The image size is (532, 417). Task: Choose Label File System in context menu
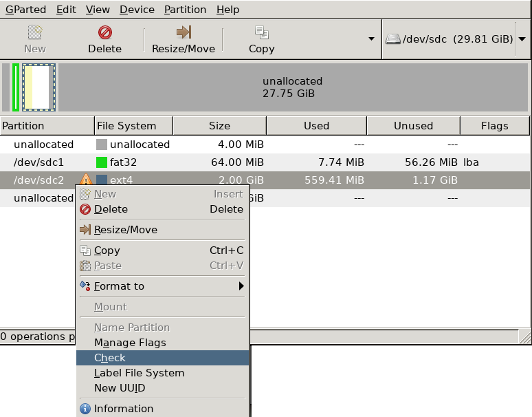click(x=162, y=373)
